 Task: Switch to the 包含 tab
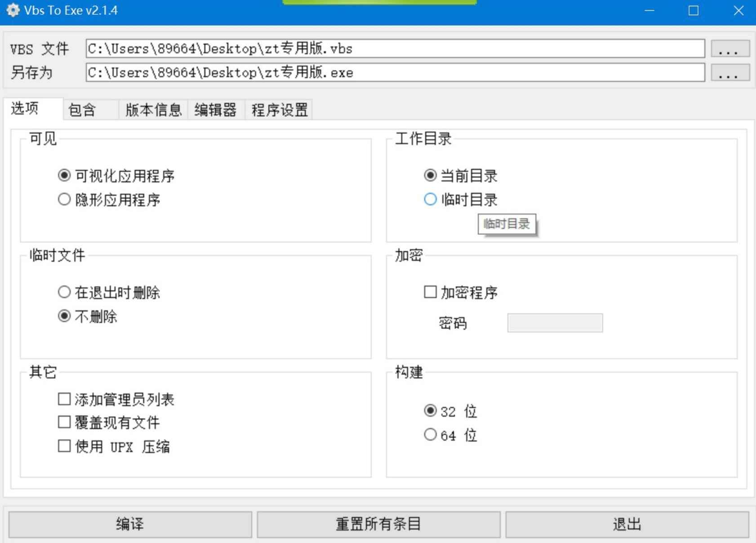pyautogui.click(x=82, y=110)
